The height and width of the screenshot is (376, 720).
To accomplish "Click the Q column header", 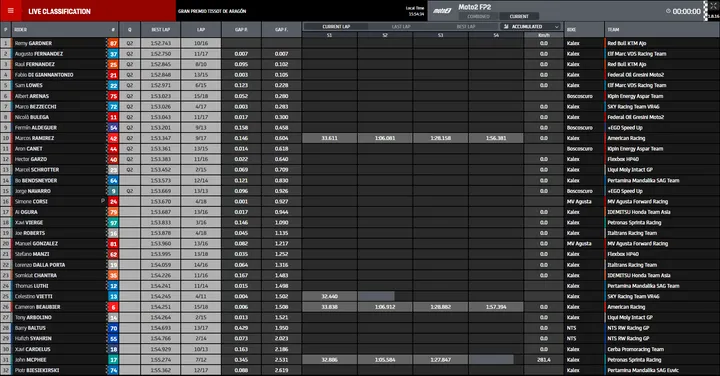I will (x=129, y=29).
